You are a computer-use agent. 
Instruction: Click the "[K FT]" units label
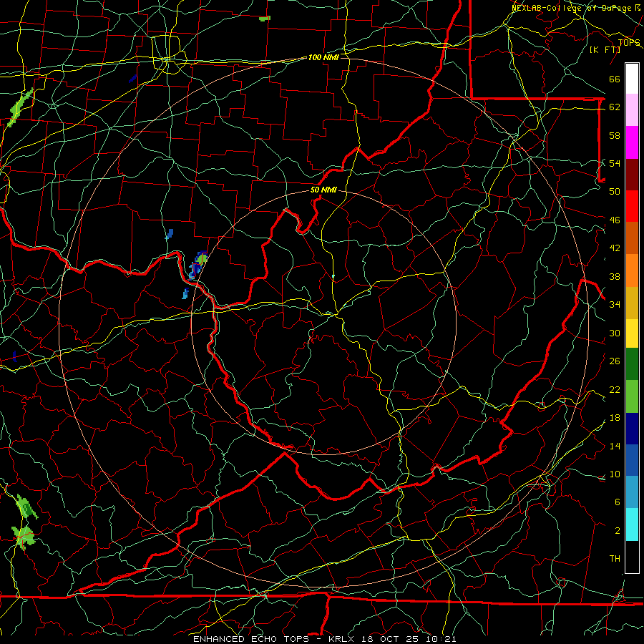[605, 49]
